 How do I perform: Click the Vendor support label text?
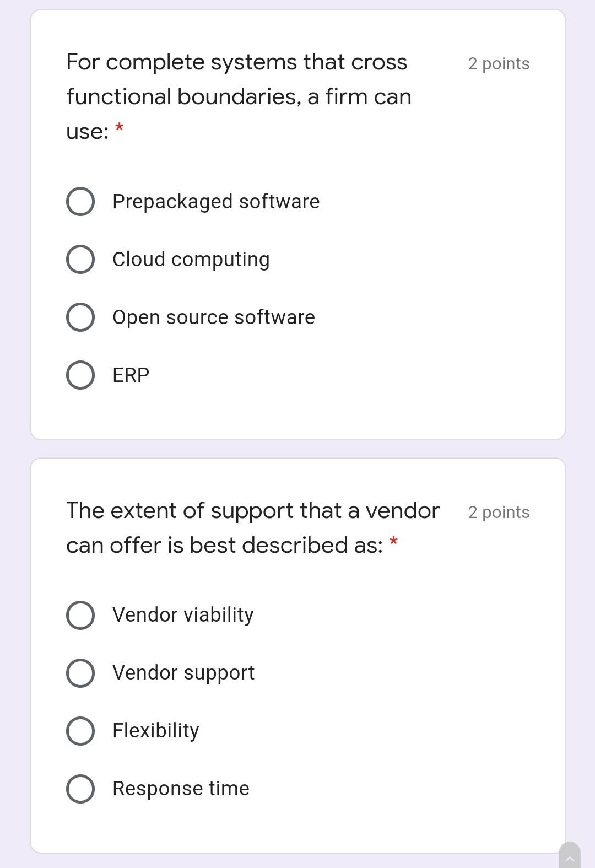tap(183, 673)
